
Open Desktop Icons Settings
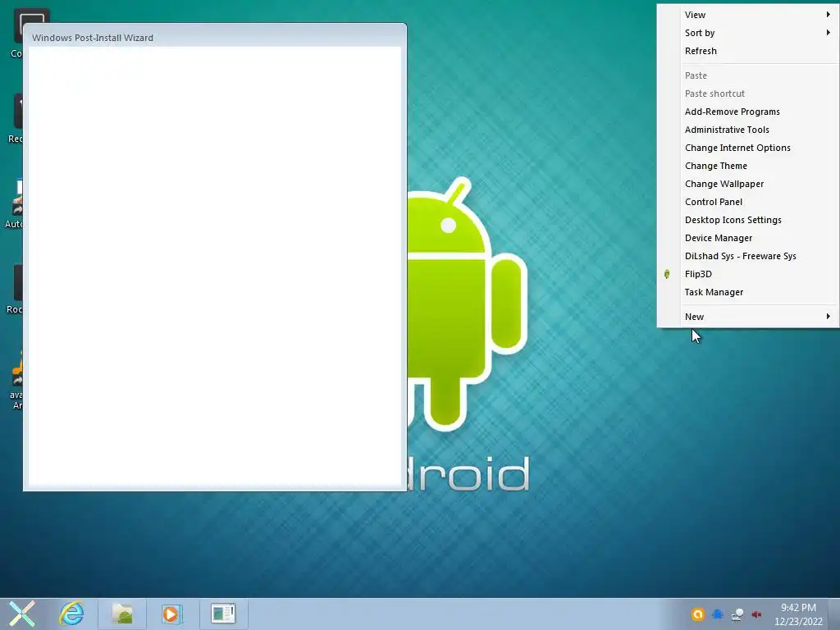748,220
